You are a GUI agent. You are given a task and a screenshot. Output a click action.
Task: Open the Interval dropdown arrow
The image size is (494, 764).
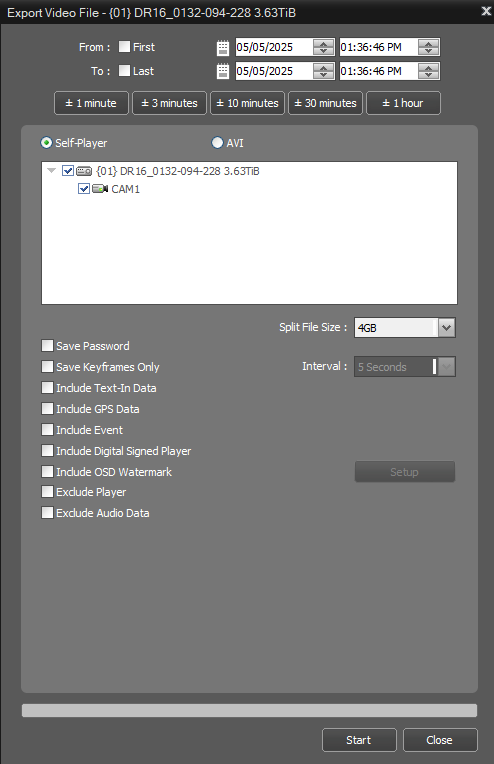pos(447,367)
